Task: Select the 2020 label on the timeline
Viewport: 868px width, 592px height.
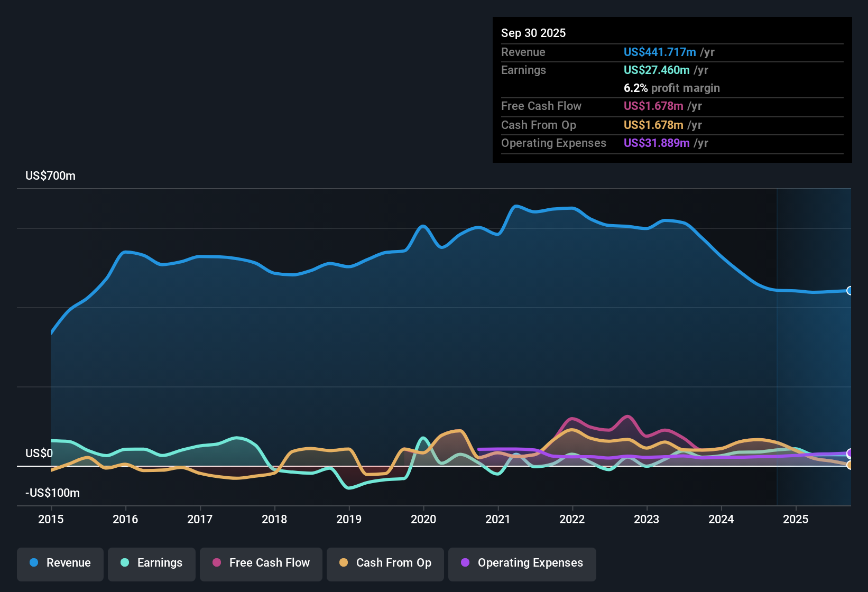Action: point(423,520)
